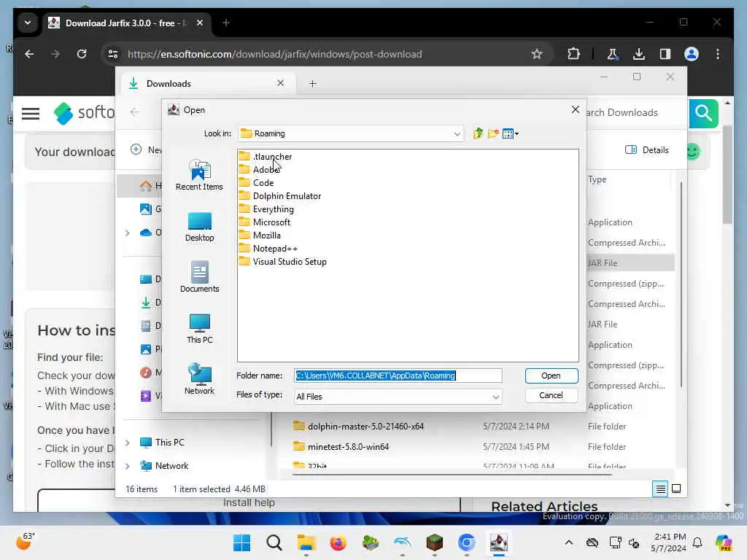Open taskbar Search
The width and height of the screenshot is (747, 560).
274,542
